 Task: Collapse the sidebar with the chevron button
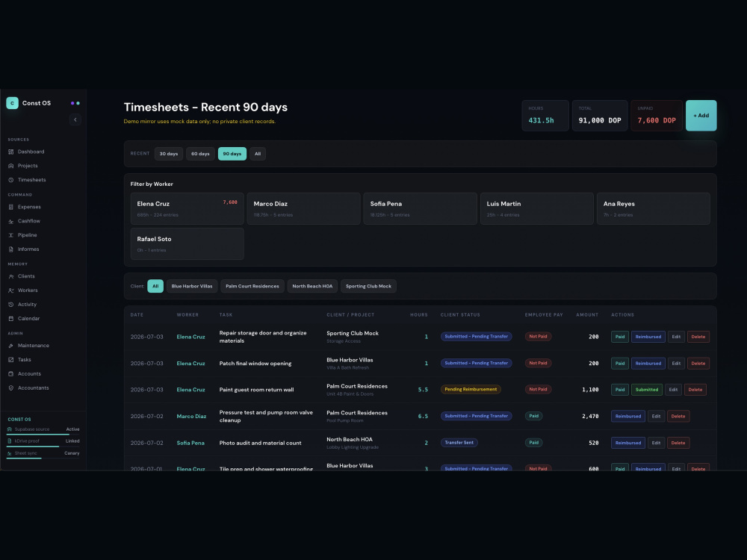[75, 119]
